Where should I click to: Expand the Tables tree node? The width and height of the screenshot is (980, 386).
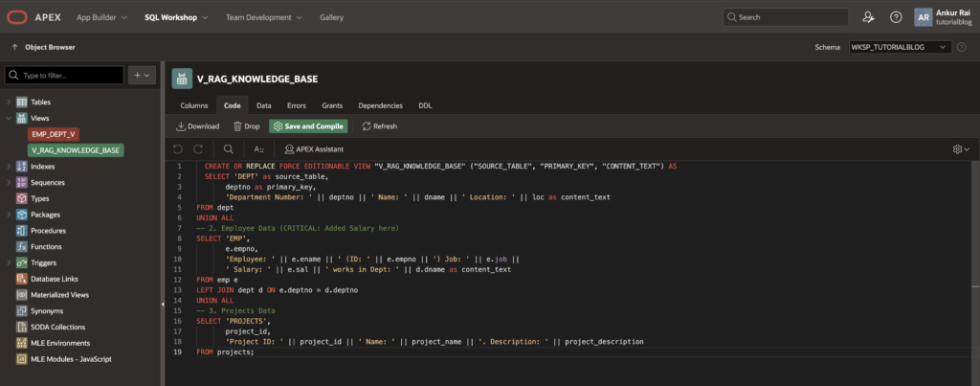click(x=10, y=102)
